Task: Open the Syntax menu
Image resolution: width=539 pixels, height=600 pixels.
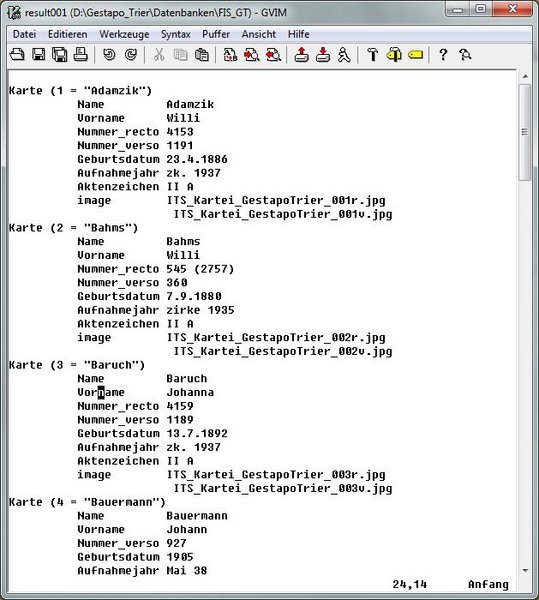Action: (x=176, y=34)
